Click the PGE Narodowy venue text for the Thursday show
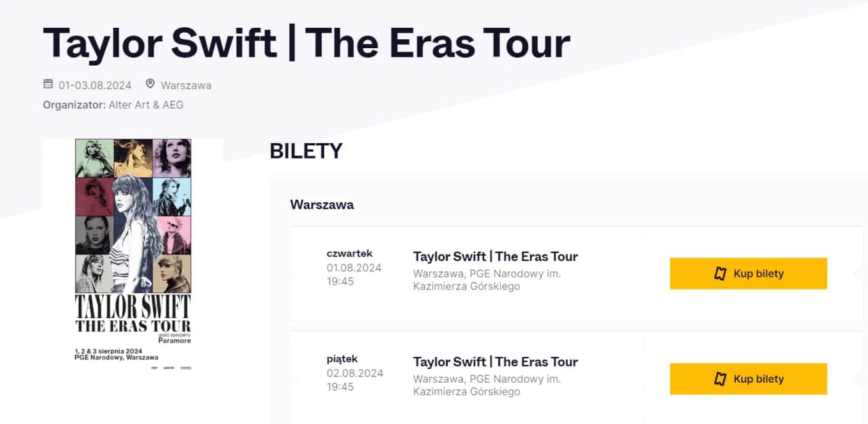The width and height of the screenshot is (868, 424). [487, 280]
